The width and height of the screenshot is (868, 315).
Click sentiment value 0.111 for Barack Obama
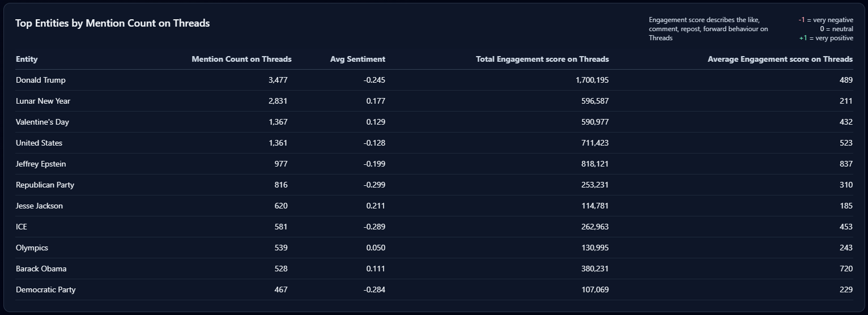pos(376,269)
